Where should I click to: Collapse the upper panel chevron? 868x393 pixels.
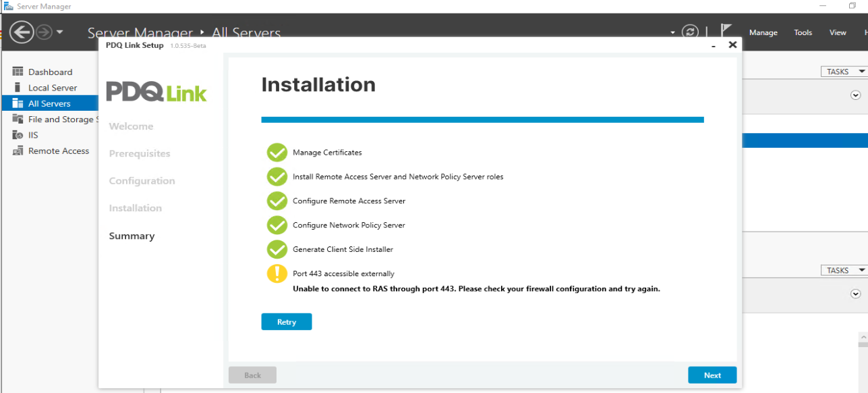pos(855,95)
